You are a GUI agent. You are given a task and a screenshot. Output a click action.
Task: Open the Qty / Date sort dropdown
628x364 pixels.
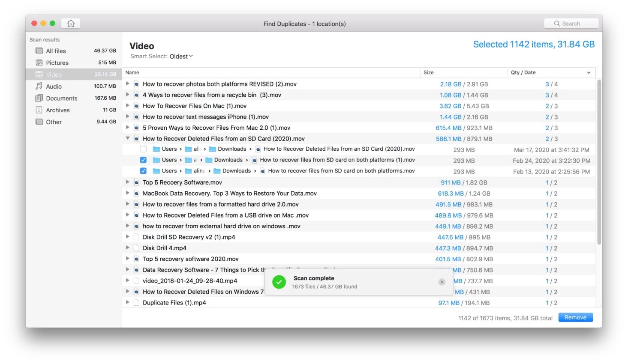tap(588, 72)
